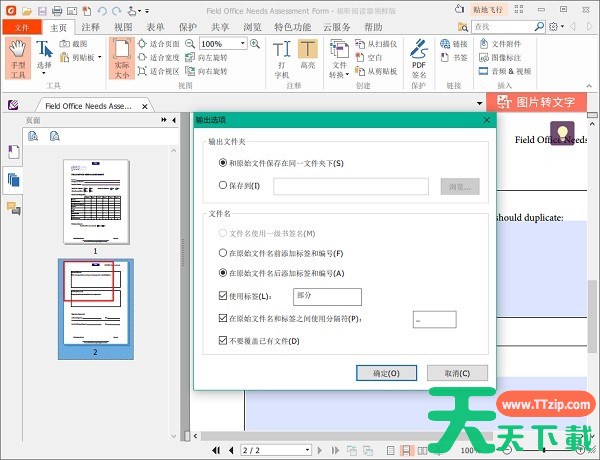Select the 打字机 typewriter tool
The image size is (600, 460).
click(282, 56)
